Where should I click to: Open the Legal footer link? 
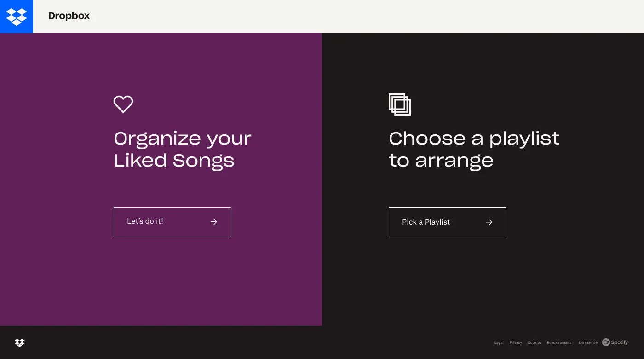click(x=499, y=343)
